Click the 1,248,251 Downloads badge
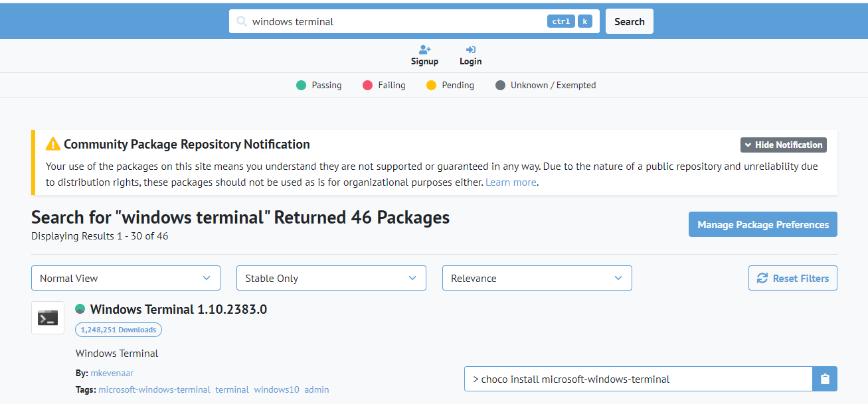 118,330
